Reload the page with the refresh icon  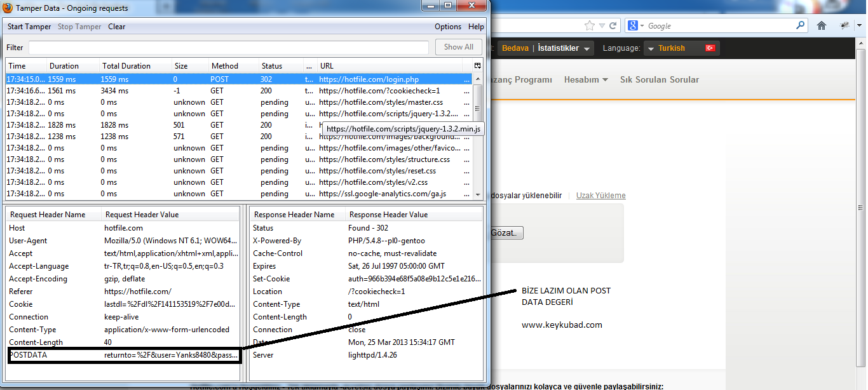613,26
